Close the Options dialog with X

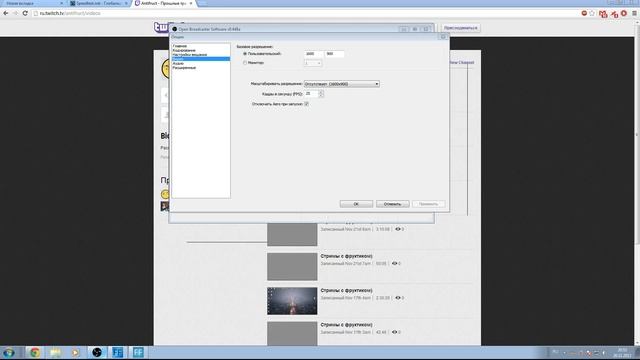pyautogui.click(x=443, y=37)
